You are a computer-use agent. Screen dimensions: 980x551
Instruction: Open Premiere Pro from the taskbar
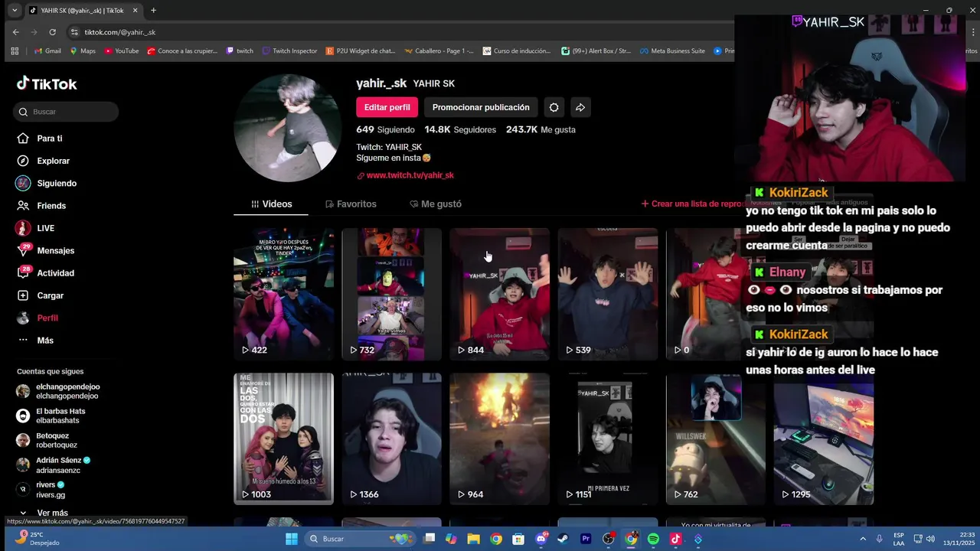[x=586, y=539]
